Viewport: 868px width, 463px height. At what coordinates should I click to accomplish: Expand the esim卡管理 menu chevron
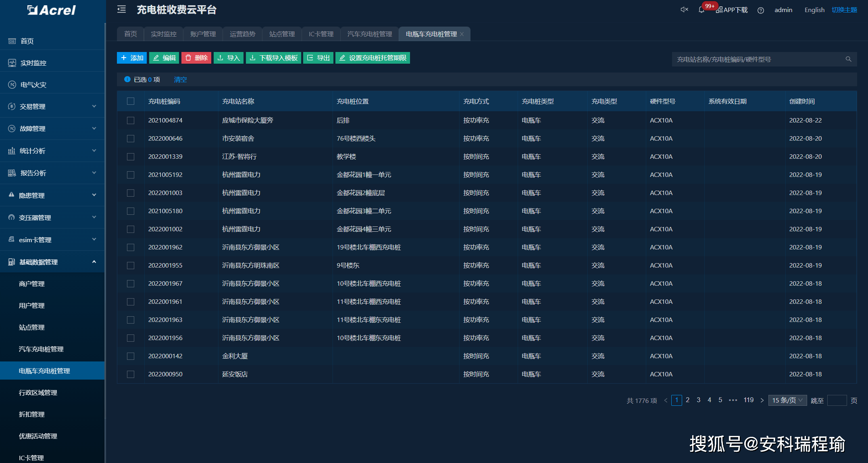click(94, 239)
